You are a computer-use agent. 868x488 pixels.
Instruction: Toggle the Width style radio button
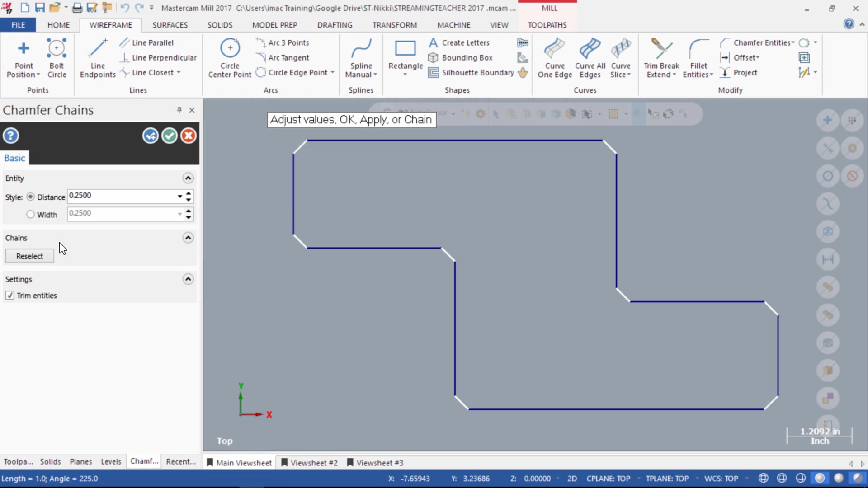click(30, 215)
